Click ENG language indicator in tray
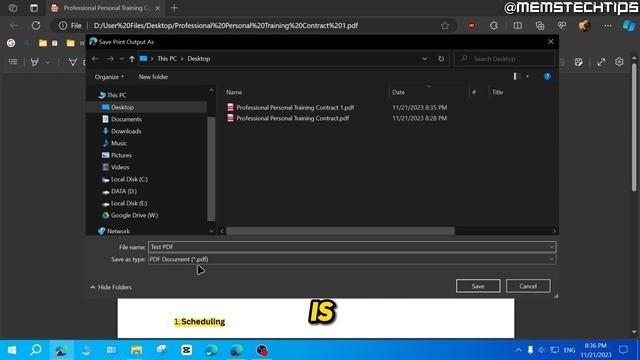Image resolution: width=640 pixels, height=360 pixels. [x=569, y=350]
